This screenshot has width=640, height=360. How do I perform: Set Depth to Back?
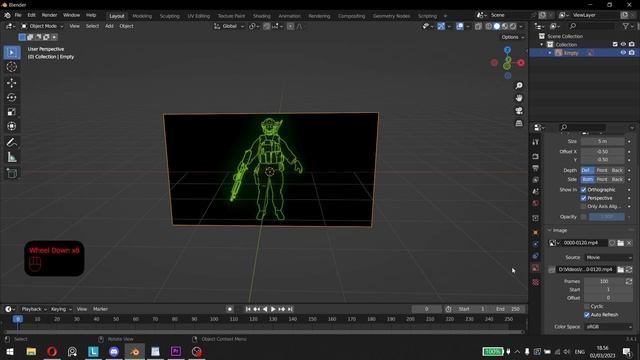click(617, 170)
